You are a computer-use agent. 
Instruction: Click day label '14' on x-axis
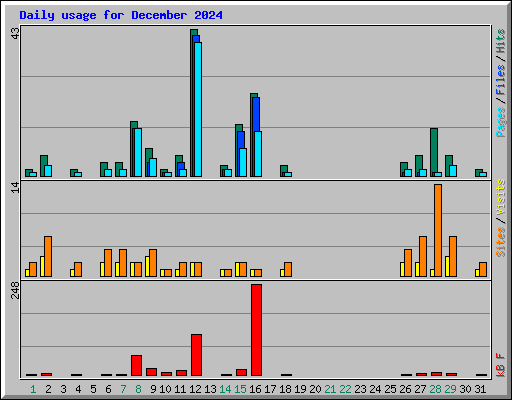(x=225, y=389)
